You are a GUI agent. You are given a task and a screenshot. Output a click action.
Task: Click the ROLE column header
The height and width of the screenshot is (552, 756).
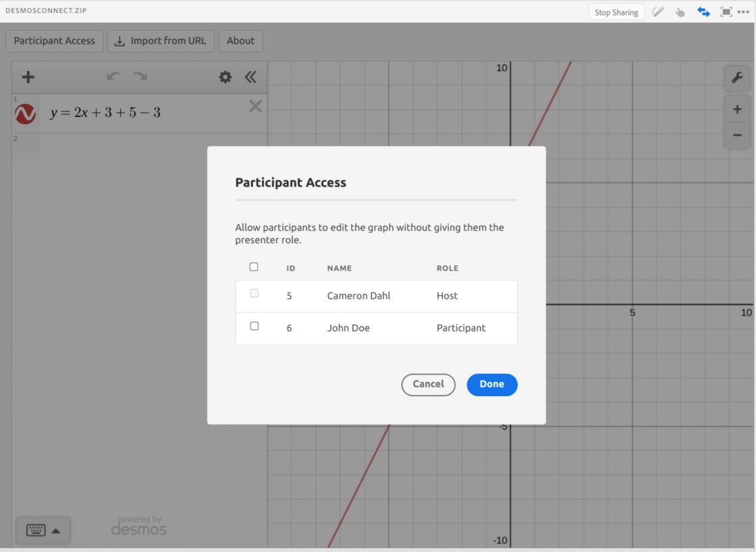[x=448, y=268]
